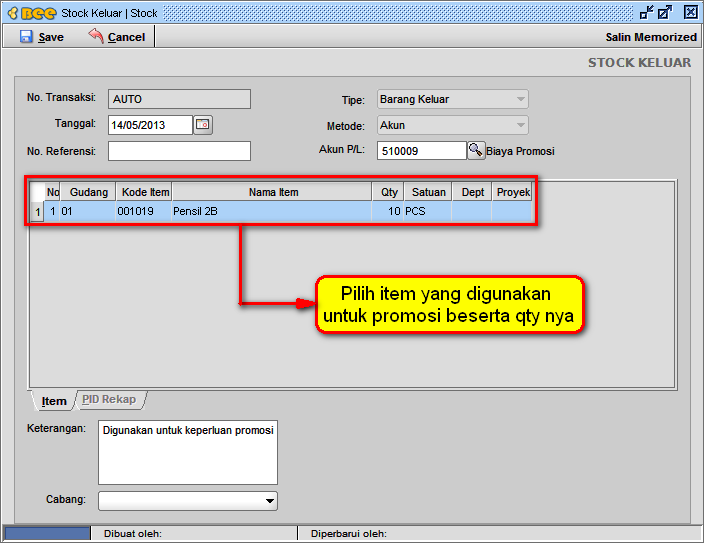704x543 pixels.
Task: Click the Tanggal date field
Action: coord(150,125)
